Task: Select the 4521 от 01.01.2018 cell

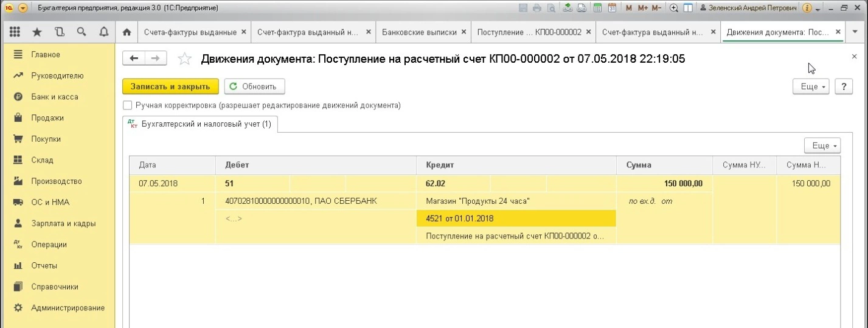Action: (516, 218)
